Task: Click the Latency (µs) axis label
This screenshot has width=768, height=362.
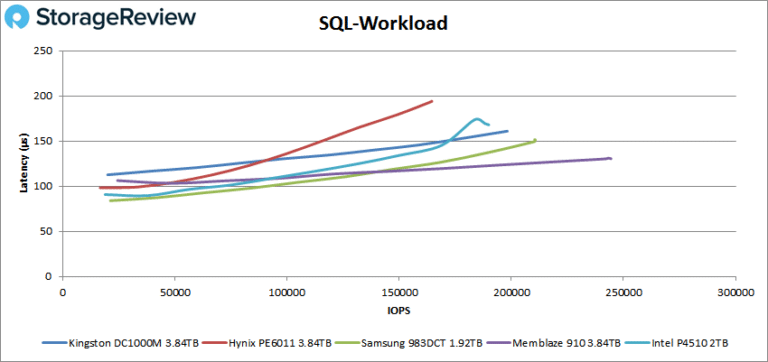Action: [24, 164]
